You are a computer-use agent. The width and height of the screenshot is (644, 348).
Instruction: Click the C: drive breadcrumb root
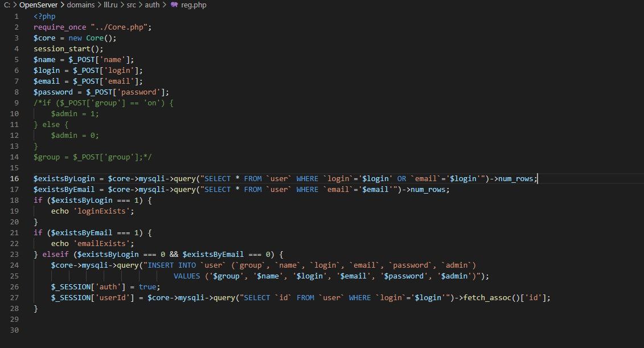click(x=7, y=5)
